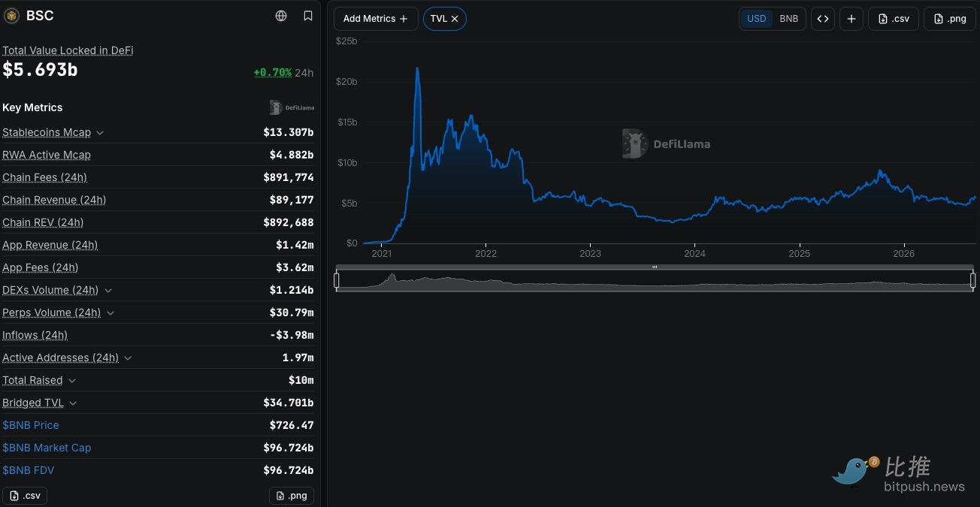Image resolution: width=980 pixels, height=507 pixels.
Task: Click the Total Value Locked in DeFi label
Action: (68, 50)
